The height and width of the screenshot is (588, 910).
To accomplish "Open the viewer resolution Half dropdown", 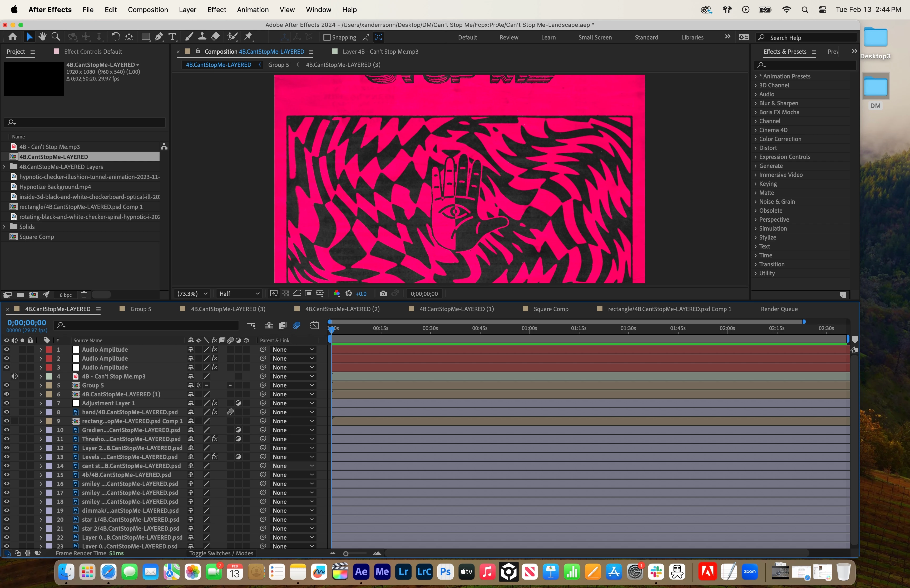I will pyautogui.click(x=239, y=294).
